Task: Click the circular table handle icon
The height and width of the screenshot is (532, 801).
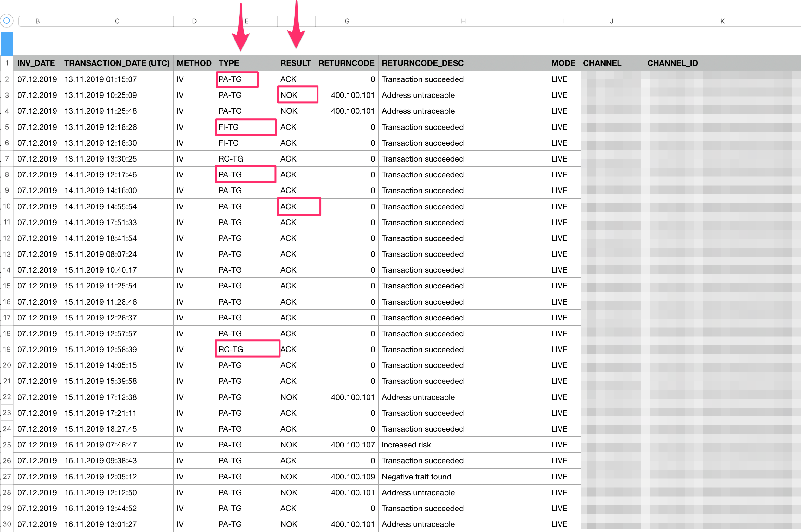Action: tap(7, 21)
